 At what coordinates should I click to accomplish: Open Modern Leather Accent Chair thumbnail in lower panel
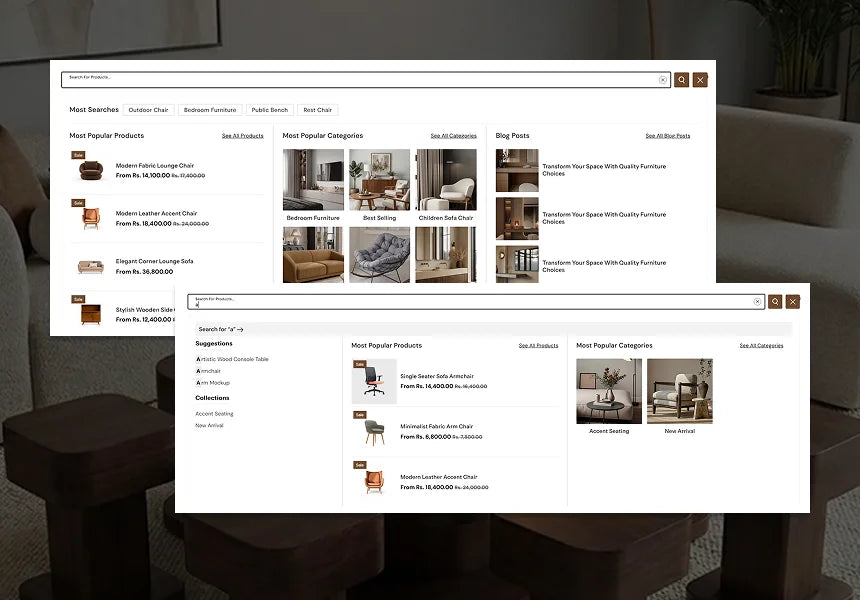374,482
